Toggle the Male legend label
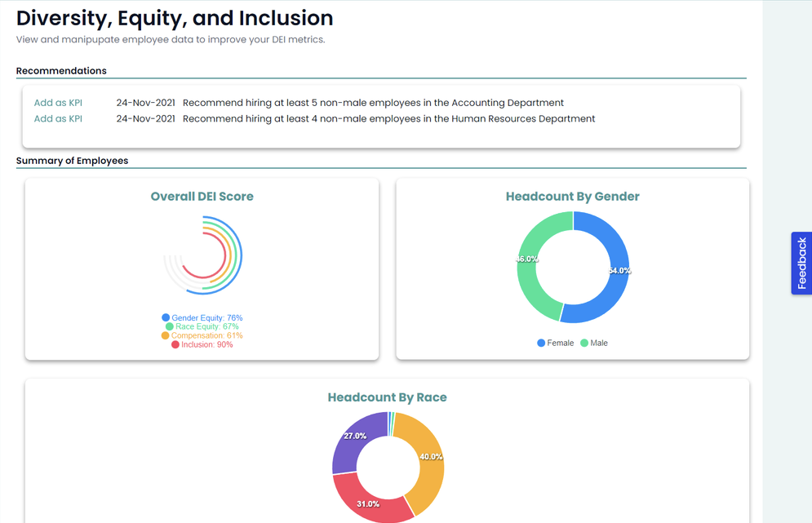The height and width of the screenshot is (523, 812). 599,343
